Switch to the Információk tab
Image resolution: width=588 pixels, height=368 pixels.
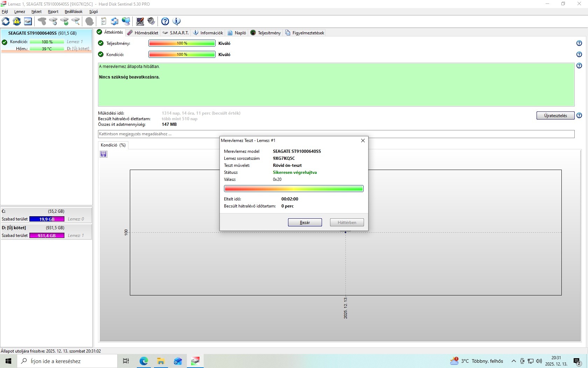point(208,33)
